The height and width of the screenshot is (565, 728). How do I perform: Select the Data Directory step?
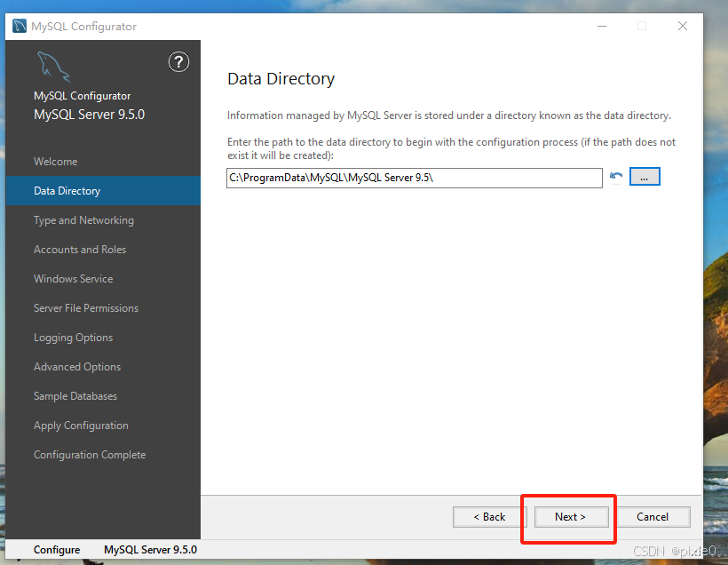pos(103,190)
